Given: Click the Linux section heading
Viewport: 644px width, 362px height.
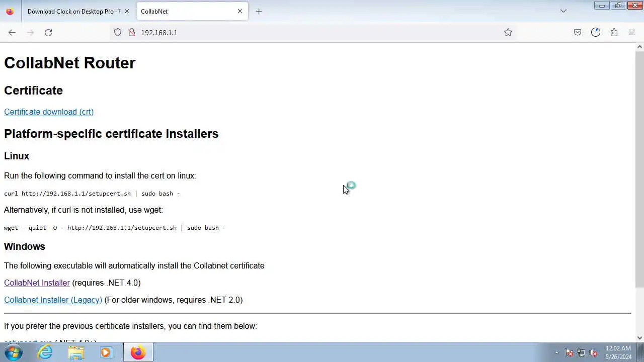Looking at the screenshot, I should pyautogui.click(x=17, y=156).
